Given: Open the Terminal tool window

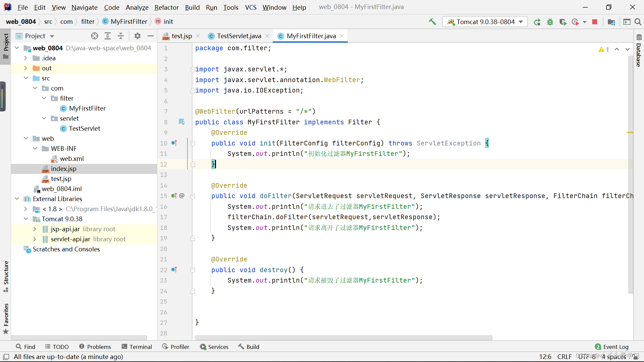Looking at the screenshot, I should pos(137,347).
